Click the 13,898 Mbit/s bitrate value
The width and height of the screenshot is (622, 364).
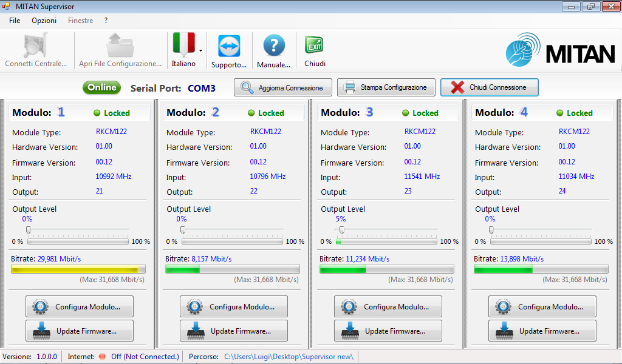point(522,259)
